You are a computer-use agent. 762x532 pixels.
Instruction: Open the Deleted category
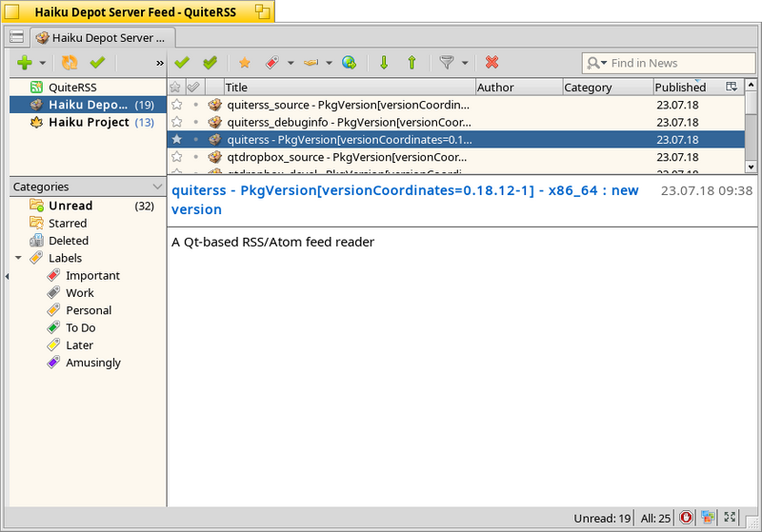[x=88, y=241]
